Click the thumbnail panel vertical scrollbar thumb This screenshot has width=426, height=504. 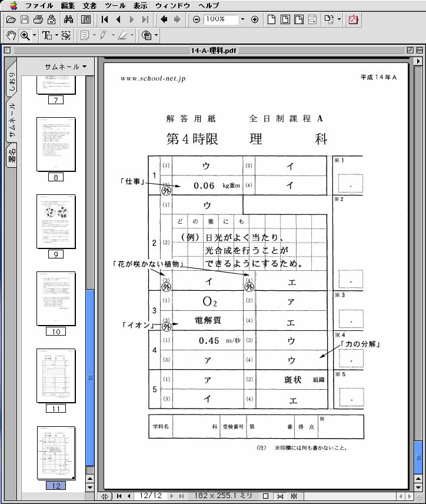[x=90, y=377]
